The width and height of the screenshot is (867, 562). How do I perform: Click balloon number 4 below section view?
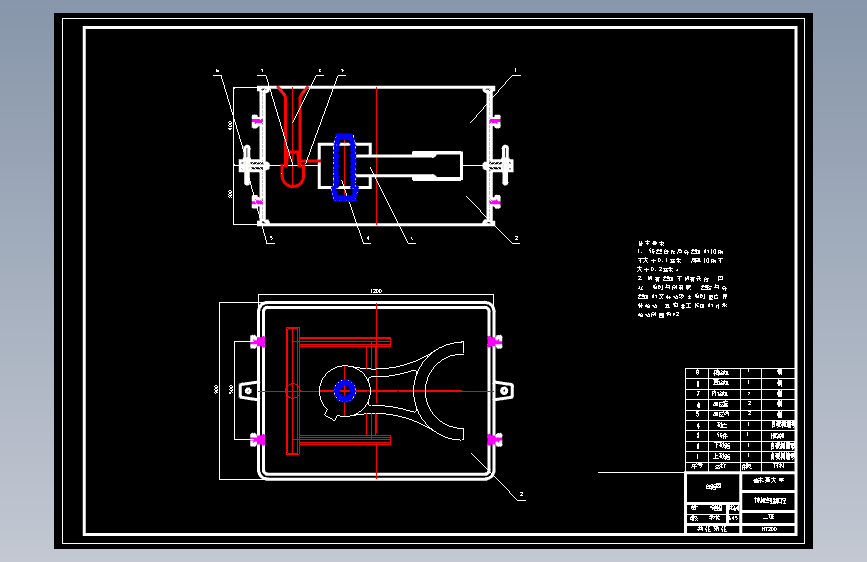pyautogui.click(x=368, y=239)
